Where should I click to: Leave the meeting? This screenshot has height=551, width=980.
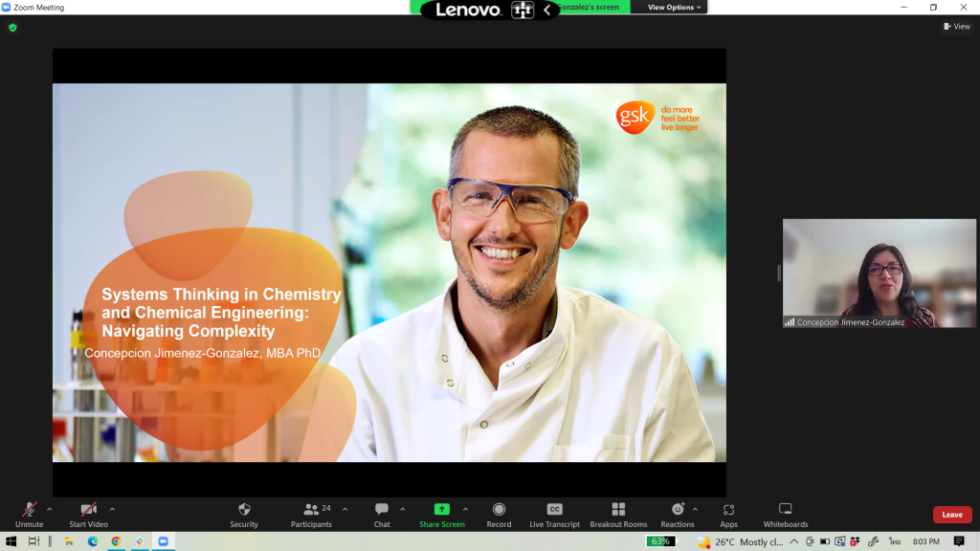click(952, 514)
